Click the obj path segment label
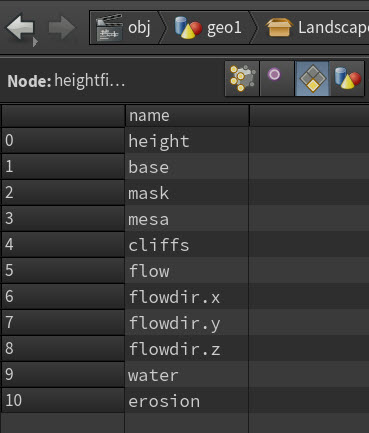 tap(139, 27)
